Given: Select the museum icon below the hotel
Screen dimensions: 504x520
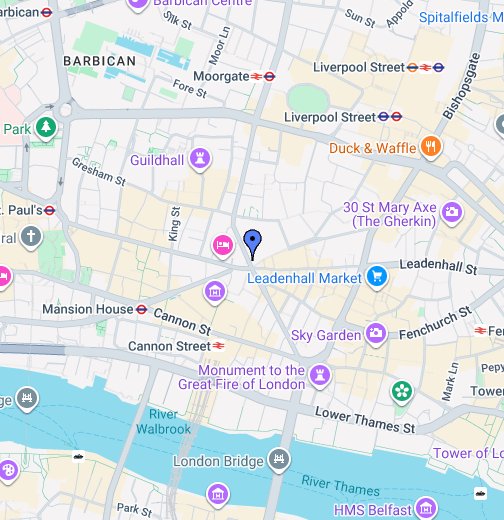Looking at the screenshot, I should 215,293.
